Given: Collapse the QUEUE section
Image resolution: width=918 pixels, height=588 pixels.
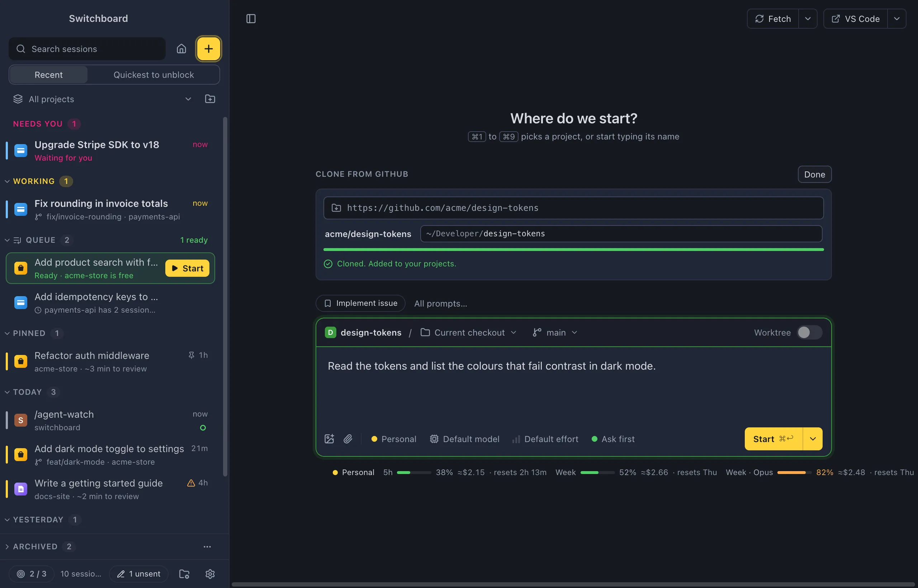Looking at the screenshot, I should pyautogui.click(x=7, y=240).
